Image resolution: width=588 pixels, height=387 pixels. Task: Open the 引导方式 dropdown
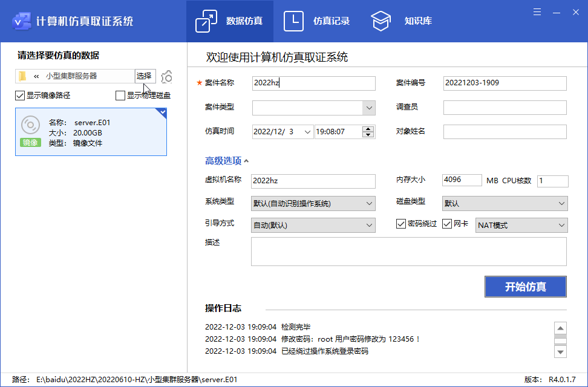point(313,226)
